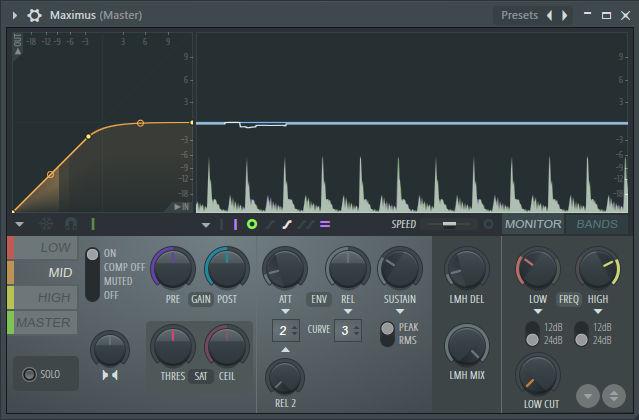Open dropdown arrow under REL
The image size is (639, 420).
click(x=348, y=312)
